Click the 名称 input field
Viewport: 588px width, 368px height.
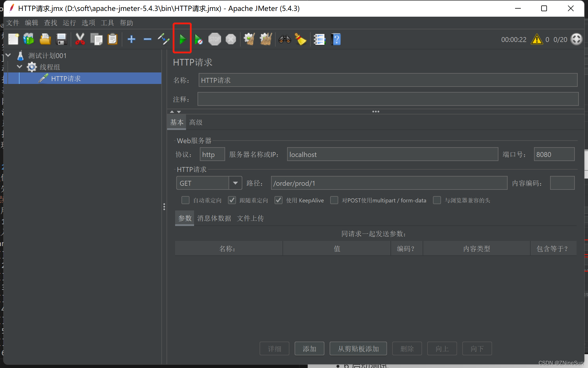[388, 80]
